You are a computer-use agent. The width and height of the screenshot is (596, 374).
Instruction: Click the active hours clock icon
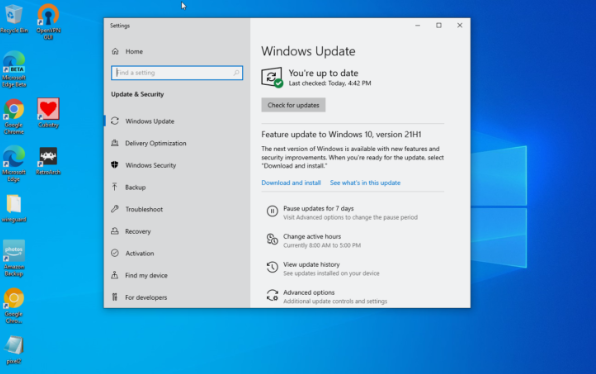point(272,239)
